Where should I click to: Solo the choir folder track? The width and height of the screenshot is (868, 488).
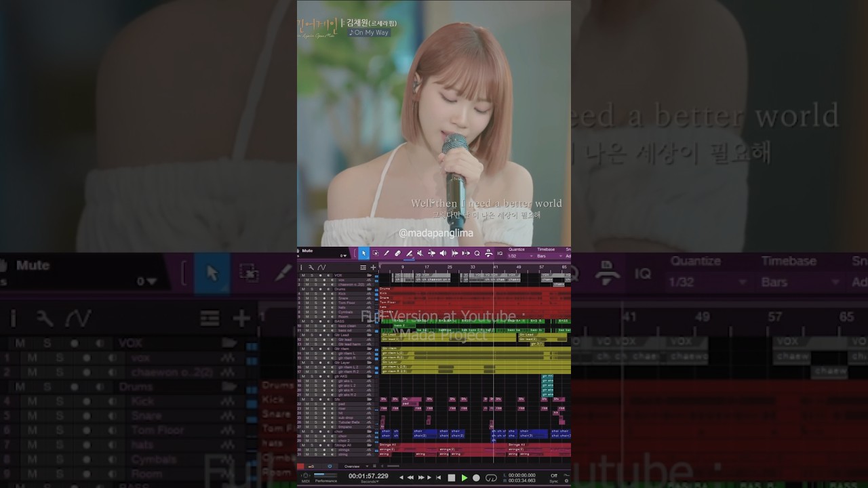tap(312, 432)
